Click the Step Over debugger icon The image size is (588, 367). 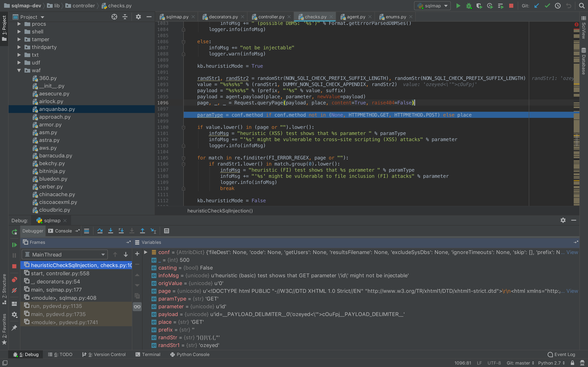pos(100,231)
